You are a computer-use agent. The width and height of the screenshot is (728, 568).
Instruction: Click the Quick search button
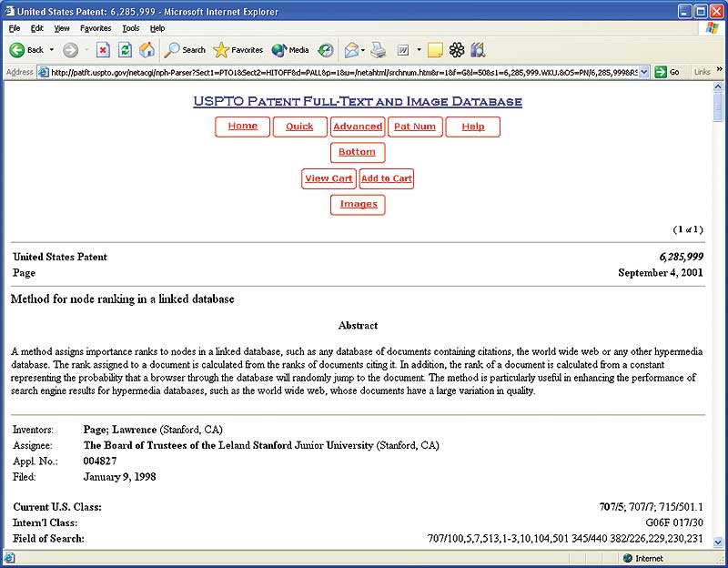coord(300,127)
